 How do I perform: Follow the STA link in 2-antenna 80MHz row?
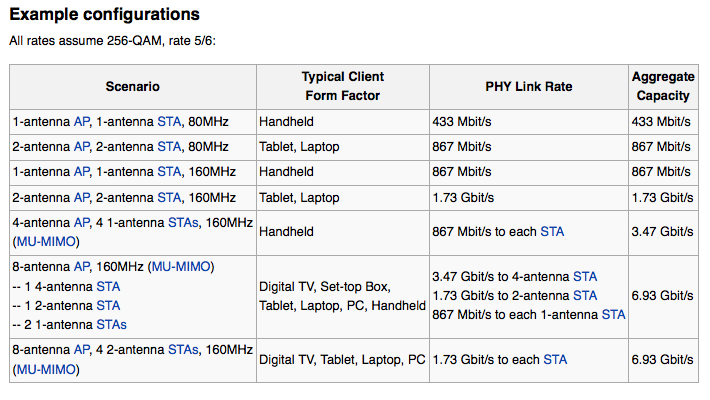tap(169, 147)
